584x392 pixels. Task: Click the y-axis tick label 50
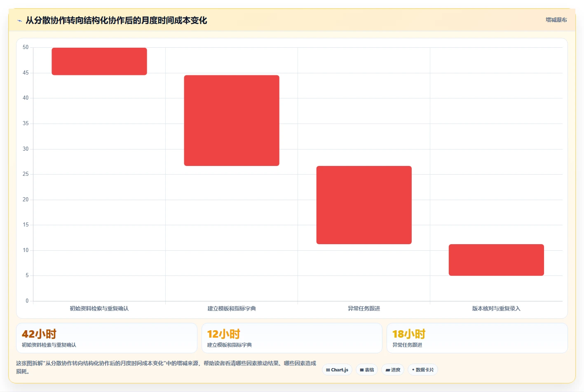pos(26,47)
